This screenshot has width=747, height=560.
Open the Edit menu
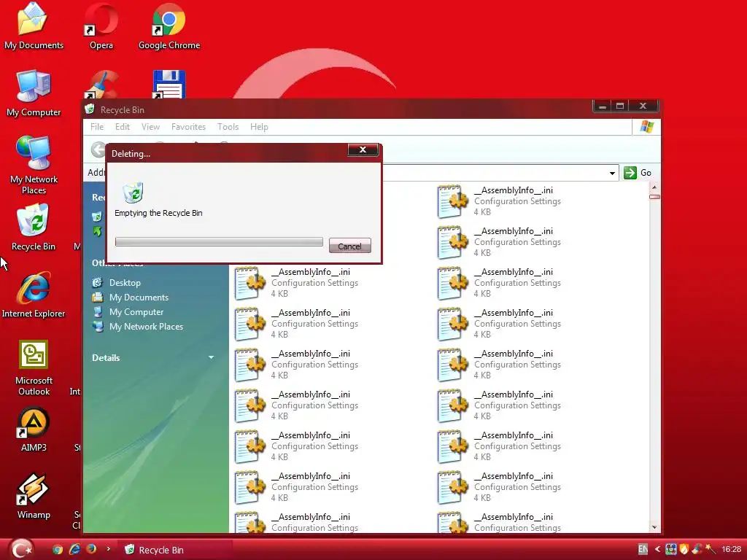(x=123, y=127)
